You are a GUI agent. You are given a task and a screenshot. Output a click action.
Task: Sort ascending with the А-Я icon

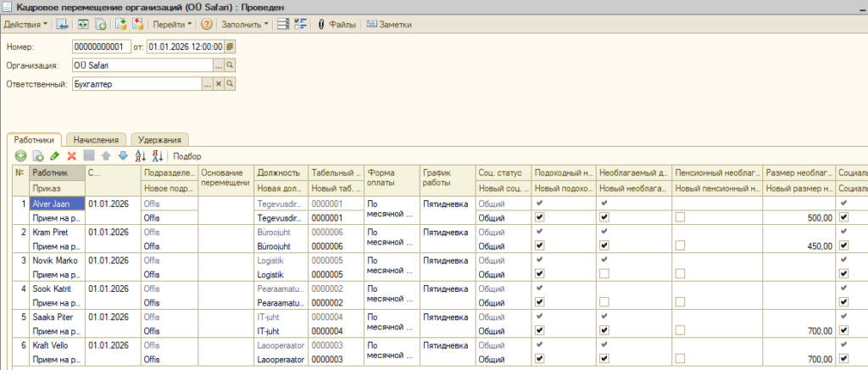click(x=141, y=156)
